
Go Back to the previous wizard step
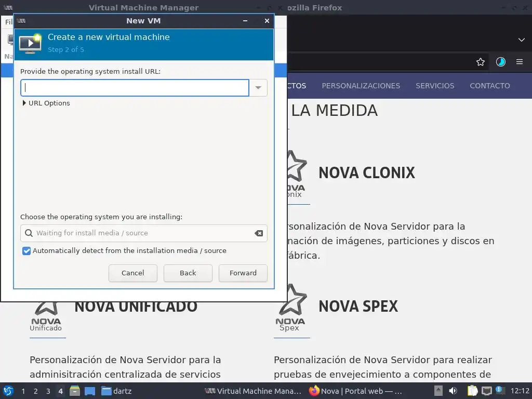point(188,273)
